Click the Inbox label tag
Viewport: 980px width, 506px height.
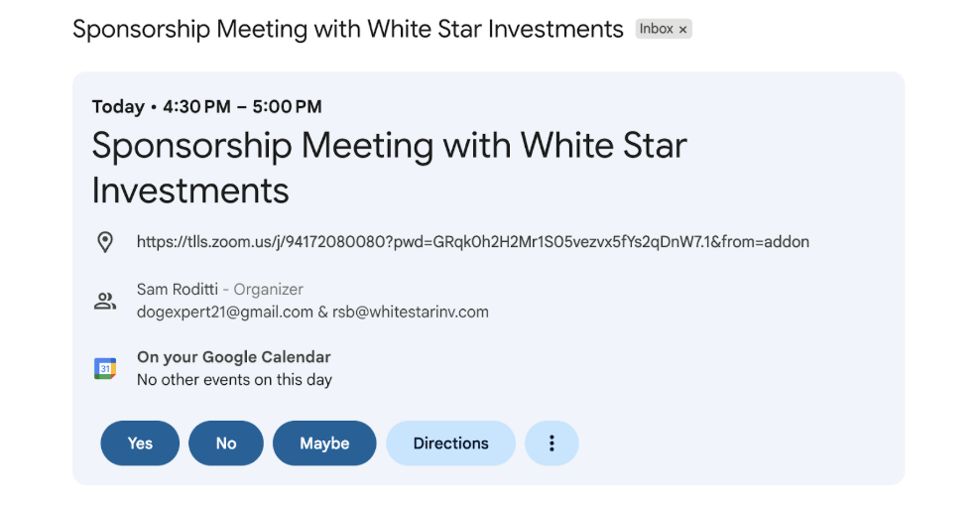pyautogui.click(x=656, y=29)
